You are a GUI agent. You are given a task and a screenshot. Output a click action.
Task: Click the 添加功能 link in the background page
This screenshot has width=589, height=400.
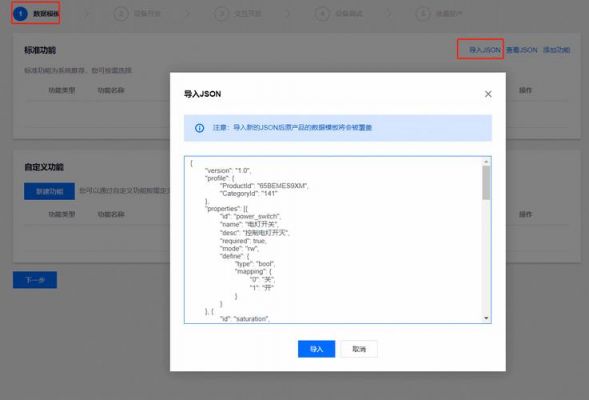click(556, 50)
